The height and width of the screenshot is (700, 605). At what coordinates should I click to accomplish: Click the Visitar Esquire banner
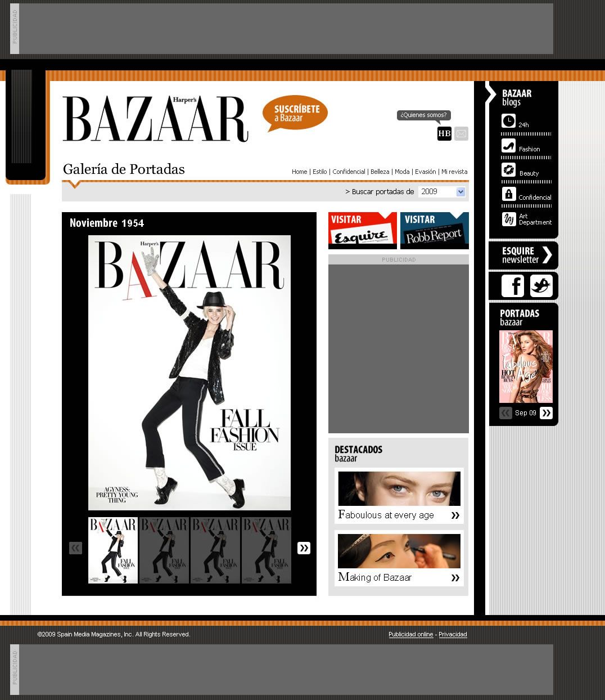363,231
